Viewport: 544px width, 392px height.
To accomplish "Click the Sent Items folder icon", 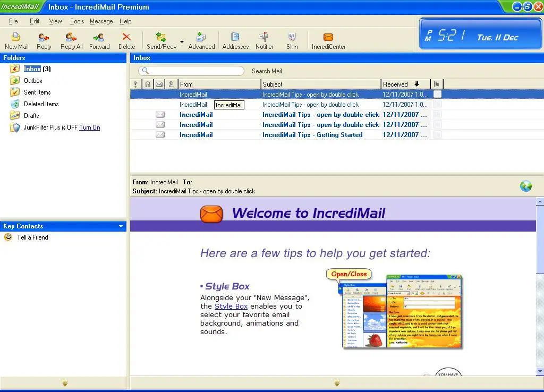I will click(14, 92).
